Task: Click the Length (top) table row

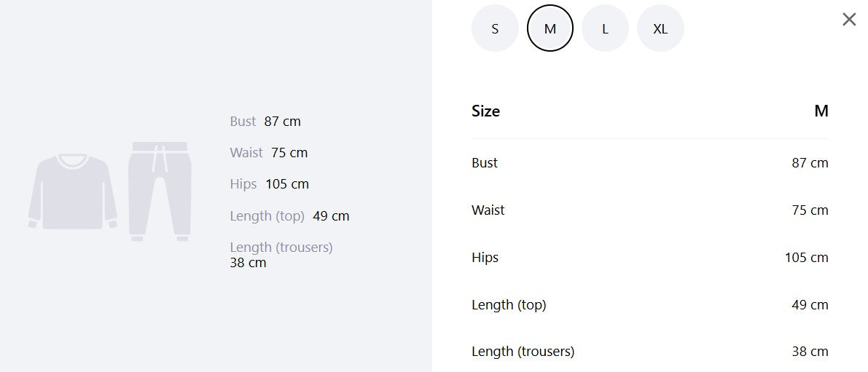Action: [x=650, y=304]
